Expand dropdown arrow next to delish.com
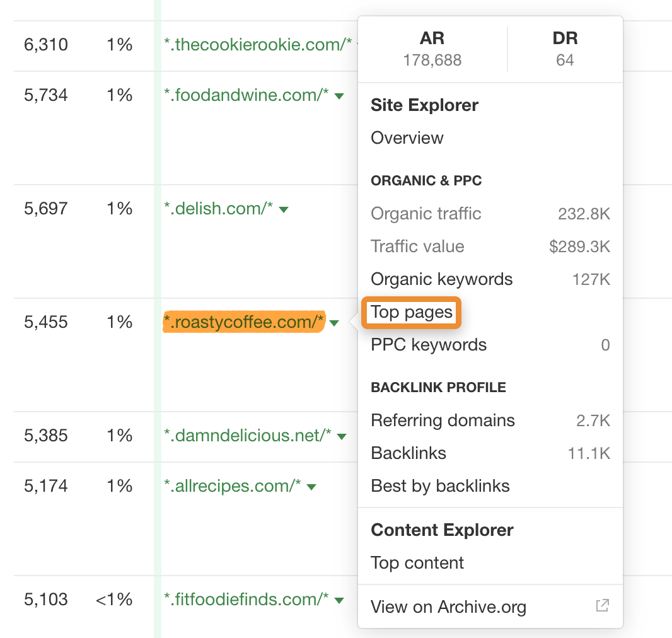 click(284, 210)
